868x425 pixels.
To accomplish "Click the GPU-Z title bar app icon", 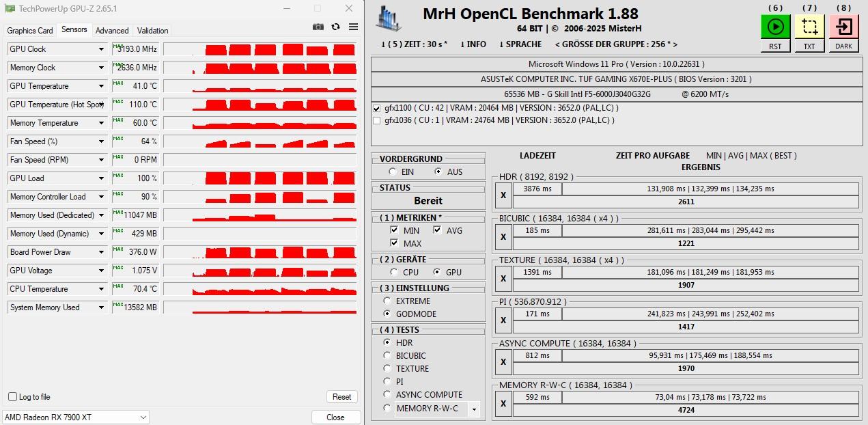I will click(x=10, y=9).
